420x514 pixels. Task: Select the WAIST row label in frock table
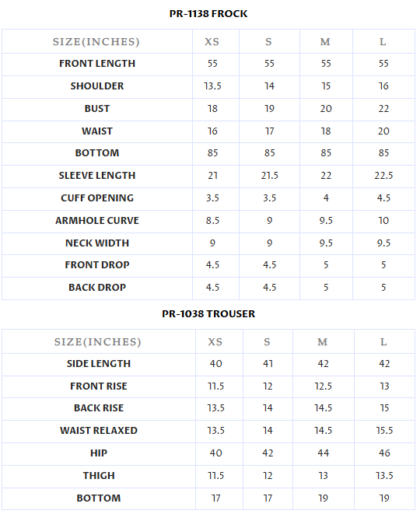tap(97, 131)
